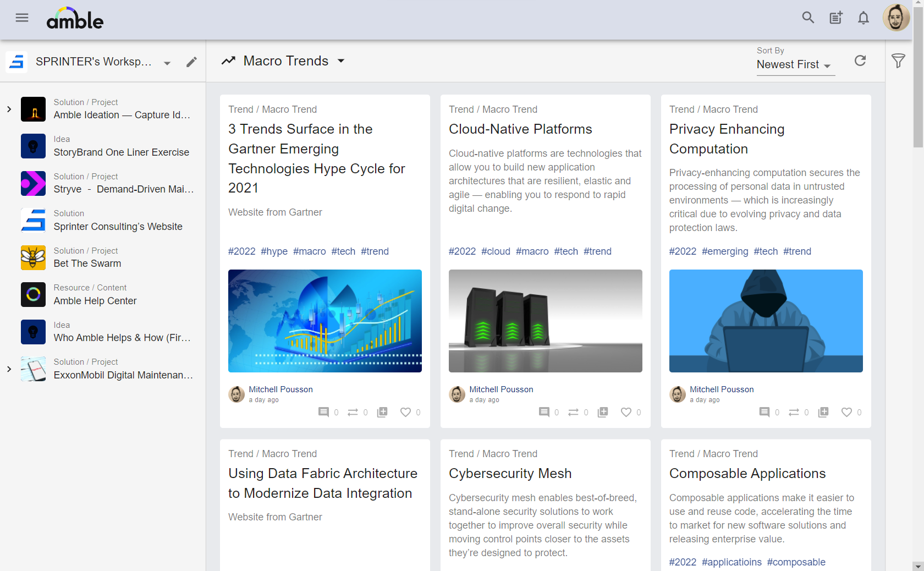Share the Cloud-Native Platforms card

click(x=574, y=412)
